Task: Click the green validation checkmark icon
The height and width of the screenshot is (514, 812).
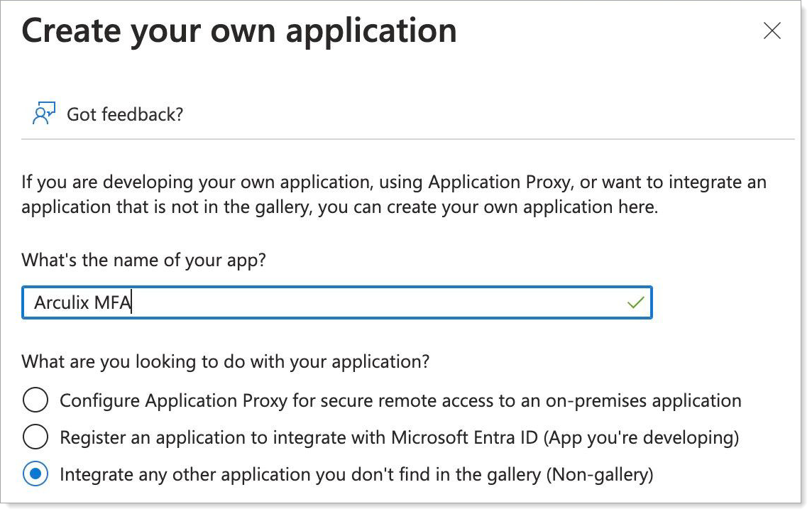Action: tap(636, 303)
